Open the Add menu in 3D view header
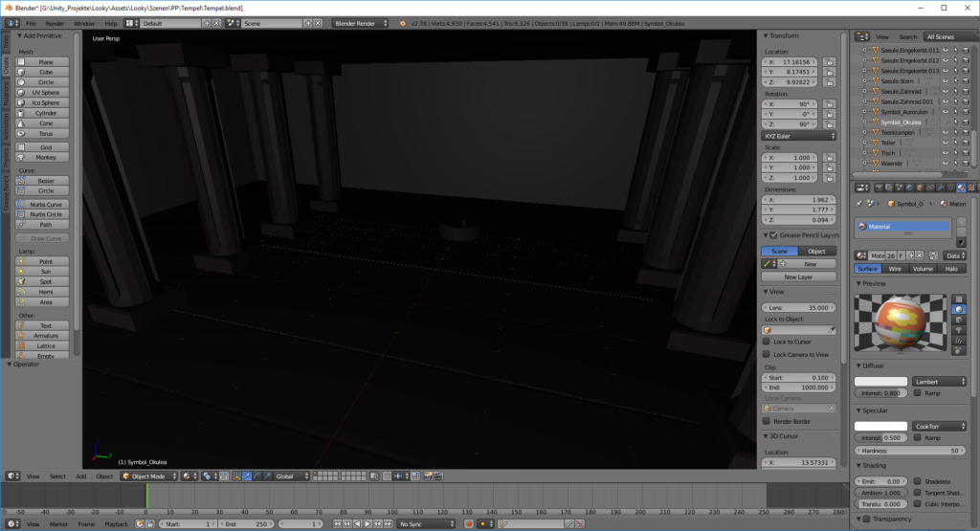Viewport: 980px width, 531px height. click(81, 476)
